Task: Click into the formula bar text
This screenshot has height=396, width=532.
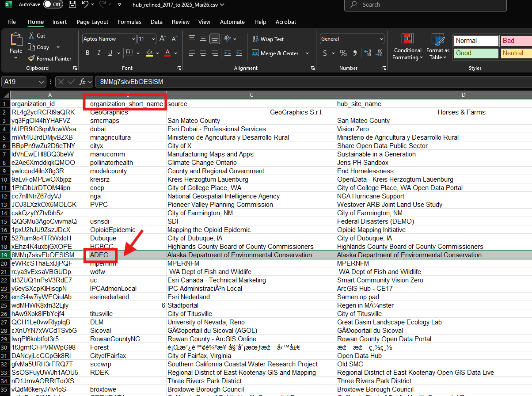Action: coord(313,82)
